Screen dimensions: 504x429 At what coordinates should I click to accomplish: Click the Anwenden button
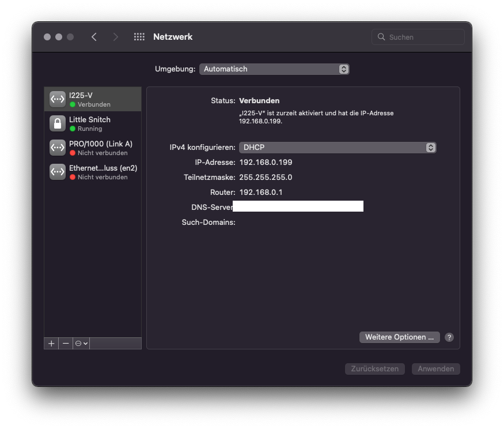[x=436, y=369]
